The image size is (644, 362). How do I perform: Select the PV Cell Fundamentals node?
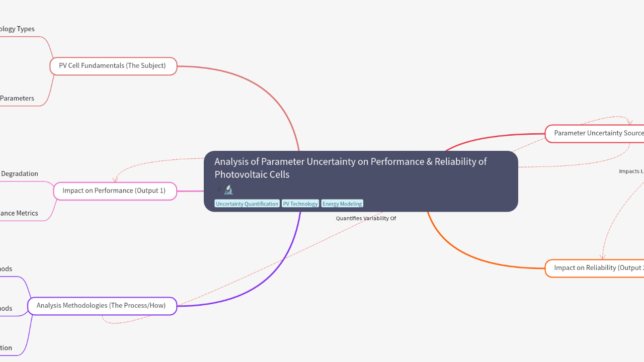(x=113, y=66)
